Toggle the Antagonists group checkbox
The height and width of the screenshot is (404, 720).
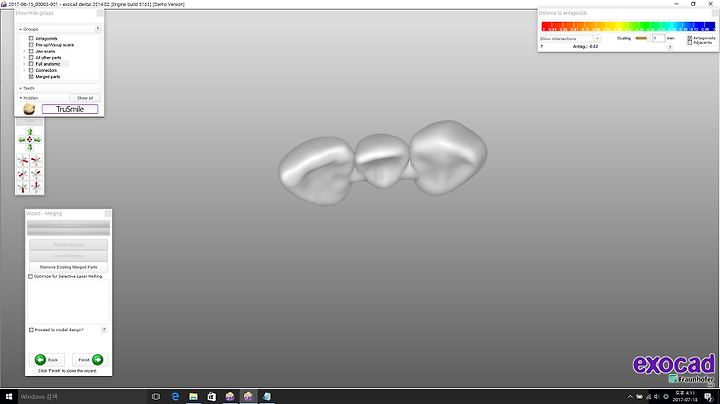click(x=31, y=39)
